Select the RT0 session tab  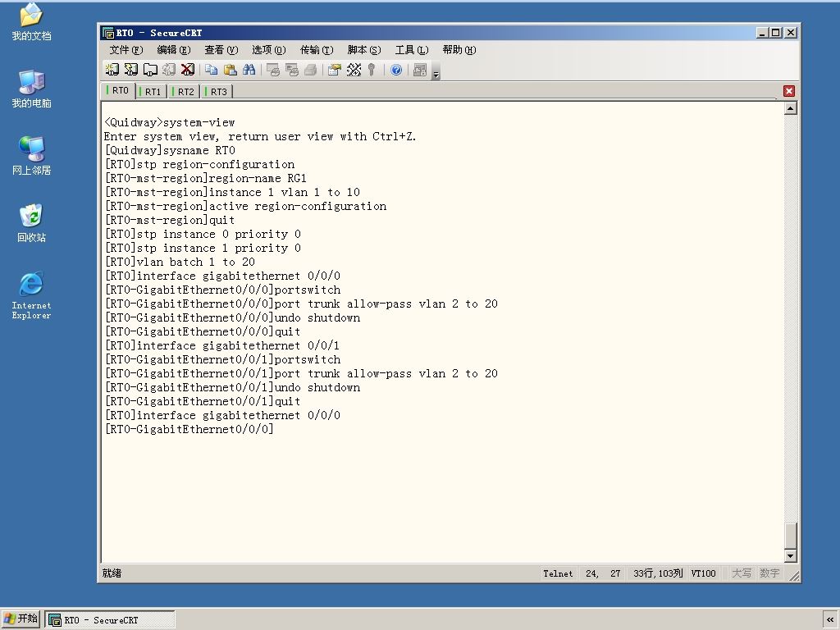point(118,90)
